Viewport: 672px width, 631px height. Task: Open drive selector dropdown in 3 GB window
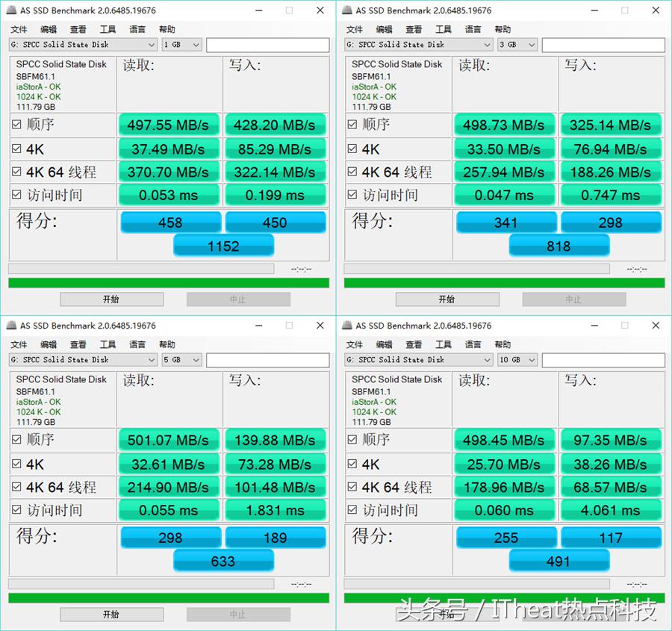tap(419, 45)
